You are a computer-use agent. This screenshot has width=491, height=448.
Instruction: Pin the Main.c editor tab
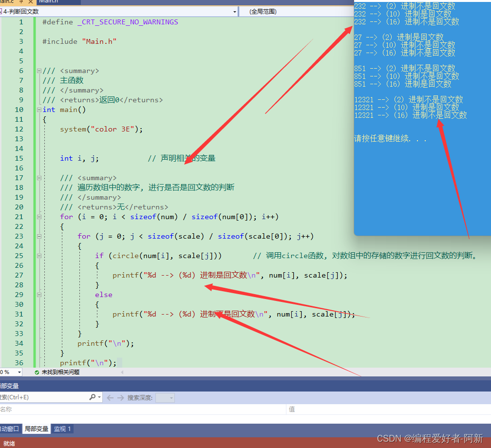pos(21,1)
